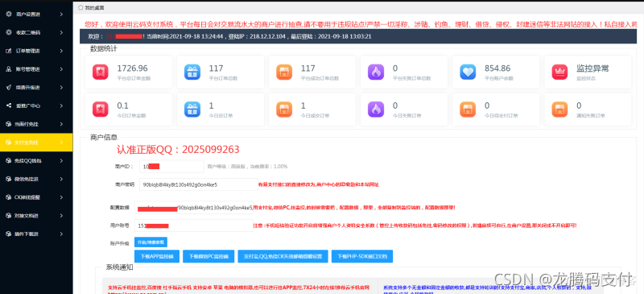The height and width of the screenshot is (294, 644).
Task: Click the gear icon beside 收款二维码
Action: tap(9, 32)
